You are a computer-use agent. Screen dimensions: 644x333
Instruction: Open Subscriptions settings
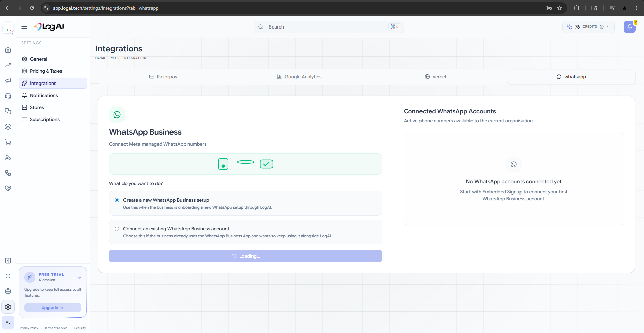(53, 119)
